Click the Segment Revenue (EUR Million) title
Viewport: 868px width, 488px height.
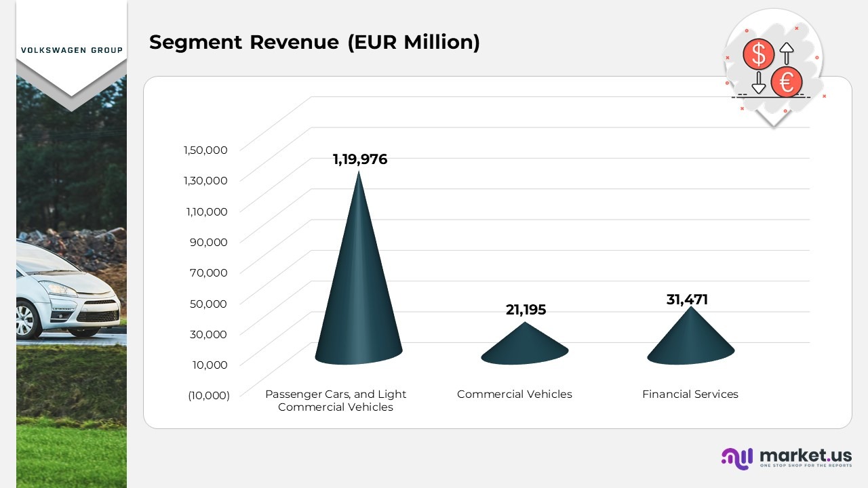pyautogui.click(x=315, y=42)
